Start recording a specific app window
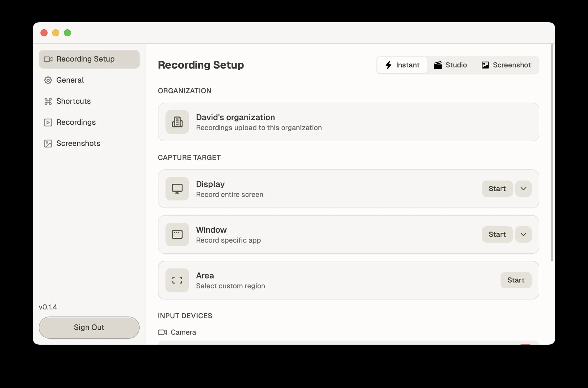Viewport: 588px width, 388px height. point(497,234)
